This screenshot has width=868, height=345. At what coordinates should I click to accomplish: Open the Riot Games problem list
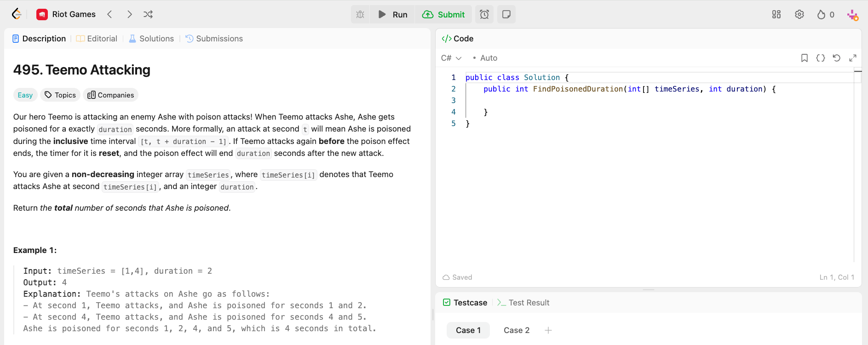66,14
